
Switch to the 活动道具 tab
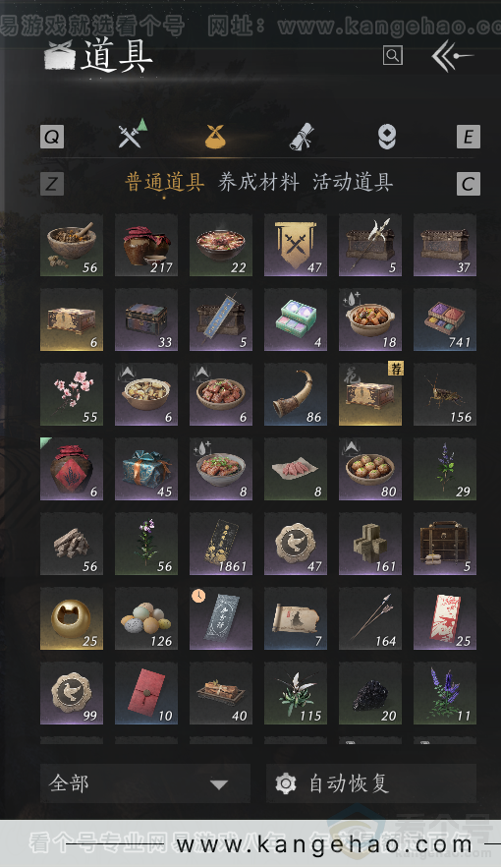353,182
